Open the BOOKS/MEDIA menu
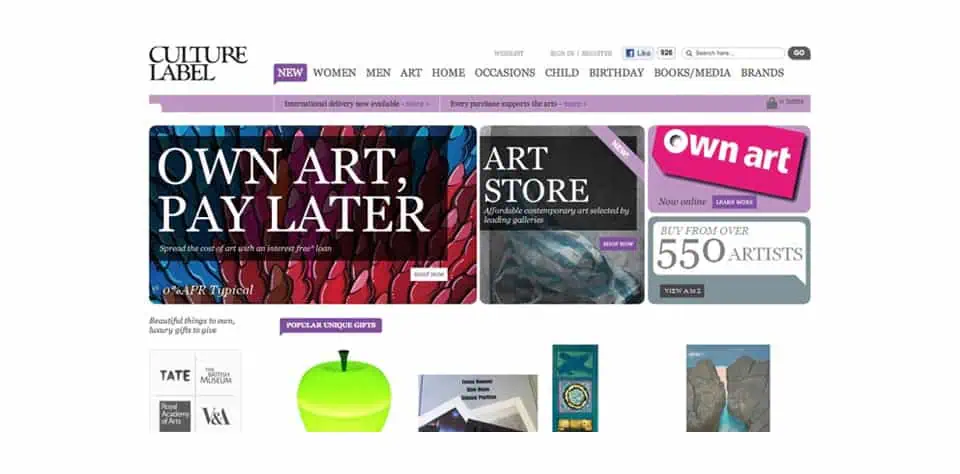Image resolution: width=960 pixels, height=474 pixels. [692, 73]
